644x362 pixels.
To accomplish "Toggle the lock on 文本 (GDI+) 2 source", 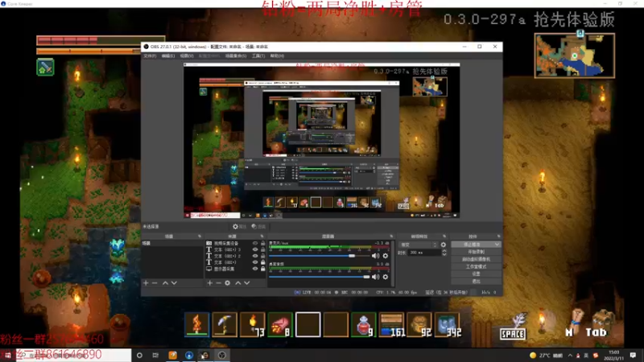I will 263,256.
